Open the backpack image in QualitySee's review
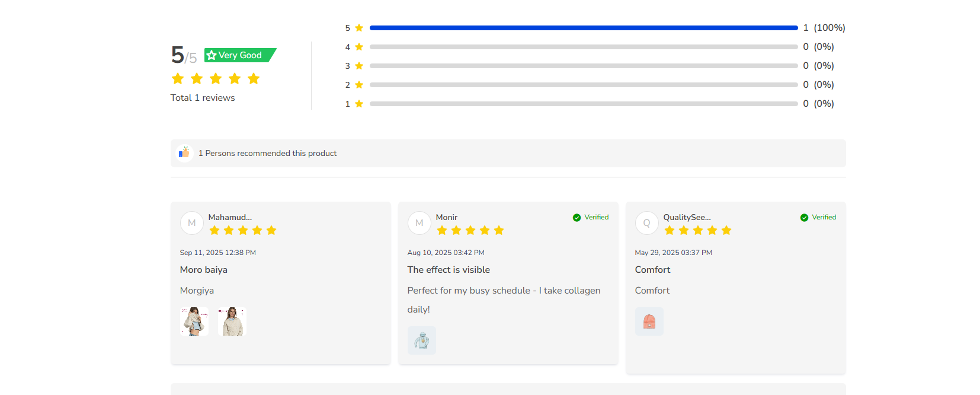 649,321
